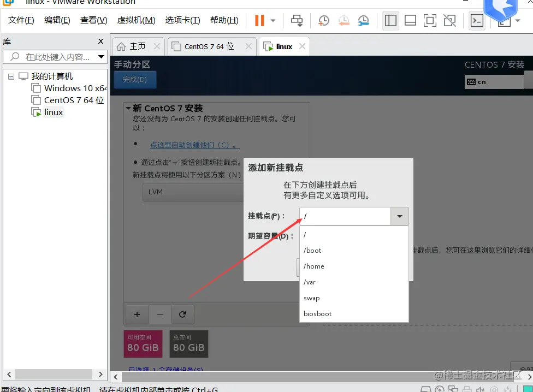
Task: Open the 文件(F) menu
Action: pos(21,20)
